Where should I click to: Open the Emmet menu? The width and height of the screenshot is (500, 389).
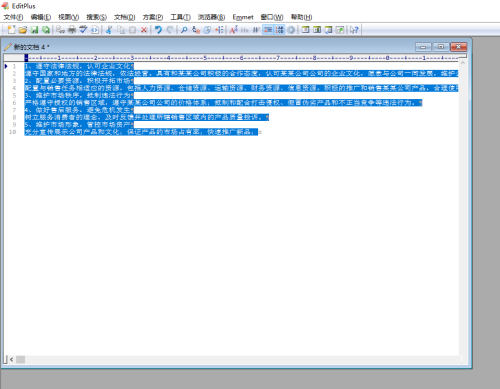click(243, 17)
